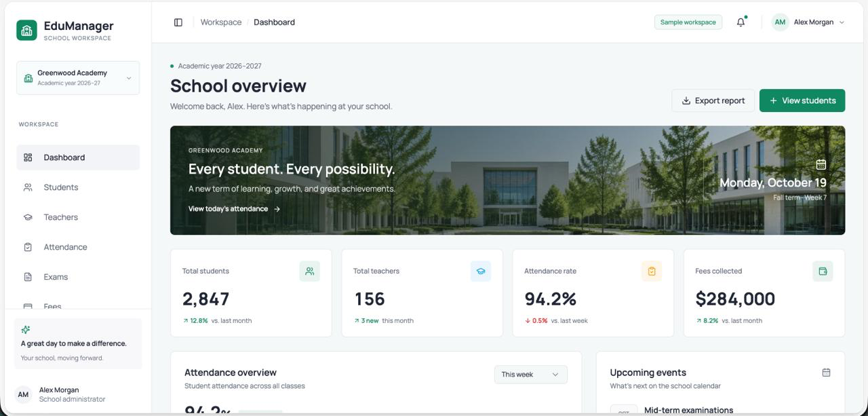Click the Upcoming events calendar icon

(826, 373)
